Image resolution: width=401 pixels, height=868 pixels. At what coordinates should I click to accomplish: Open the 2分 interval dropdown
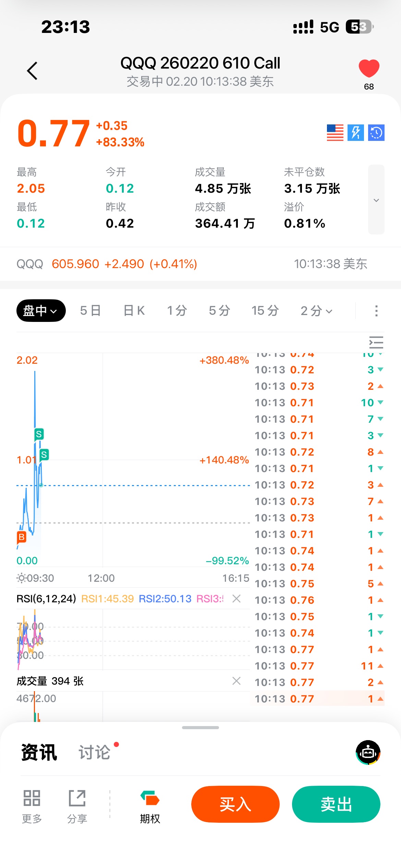point(316,311)
